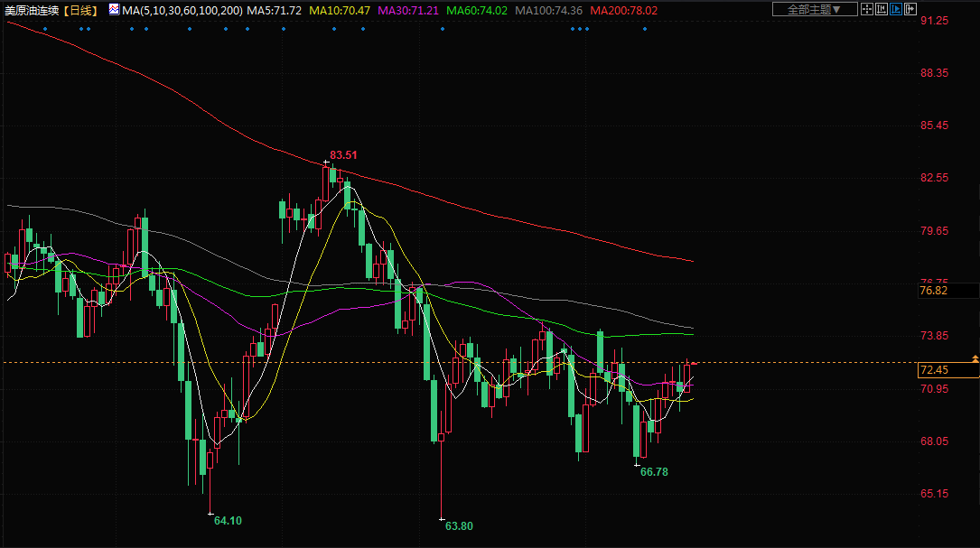Select the 日线 period label
Screen dimensions: 980x548
[x=81, y=10]
